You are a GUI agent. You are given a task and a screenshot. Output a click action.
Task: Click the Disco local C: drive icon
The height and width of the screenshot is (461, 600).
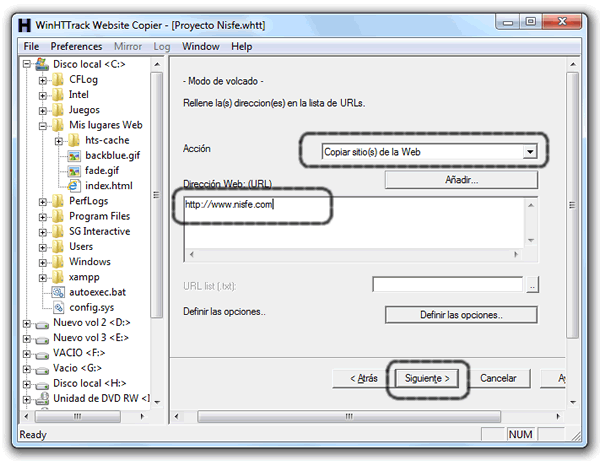(42, 64)
